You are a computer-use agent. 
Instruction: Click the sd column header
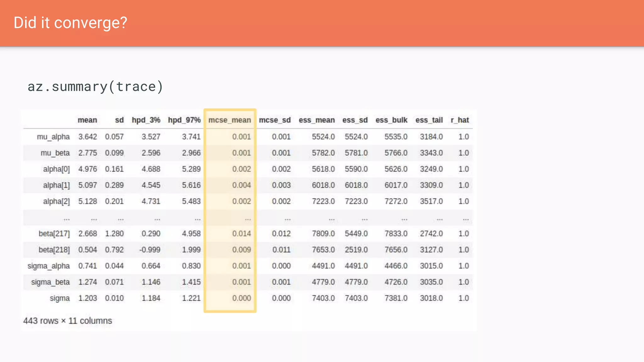[x=119, y=120]
